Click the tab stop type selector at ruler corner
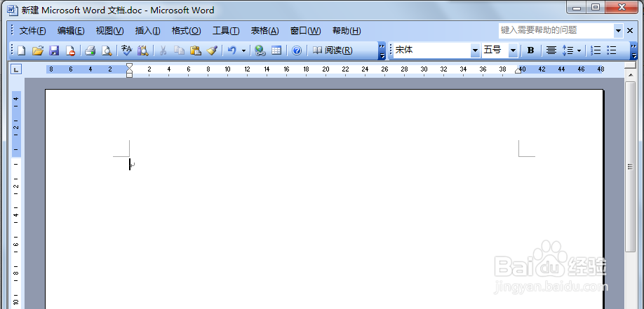 [15, 70]
